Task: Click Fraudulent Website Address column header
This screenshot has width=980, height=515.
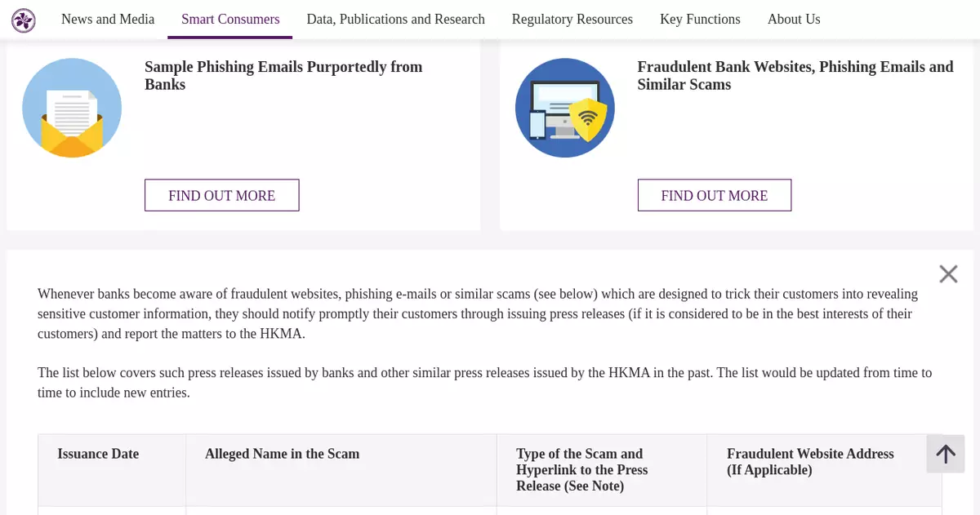Action: (x=810, y=462)
